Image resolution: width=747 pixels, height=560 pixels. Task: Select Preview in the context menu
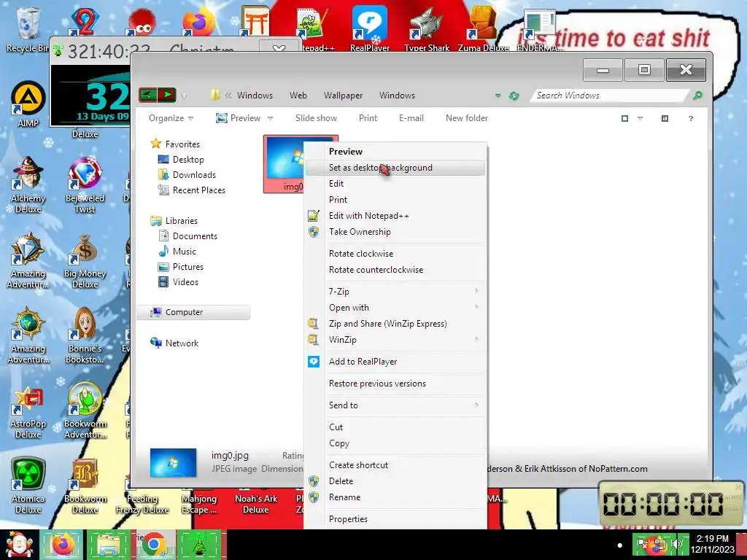pyautogui.click(x=395, y=152)
